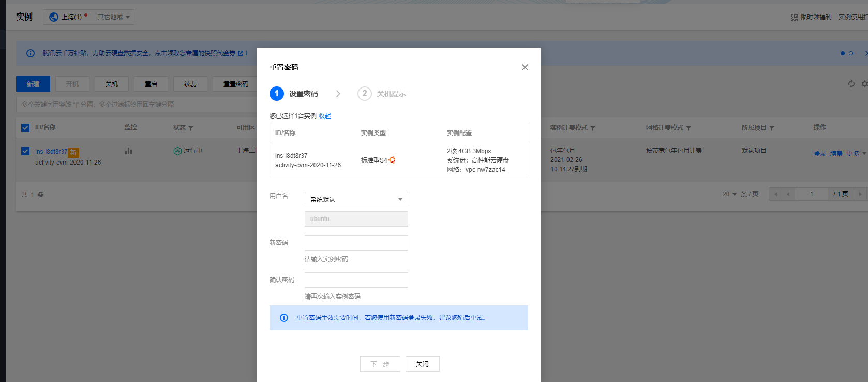The width and height of the screenshot is (868, 382).
Task: Toggle the select-all checkbox in table header
Action: (25, 128)
